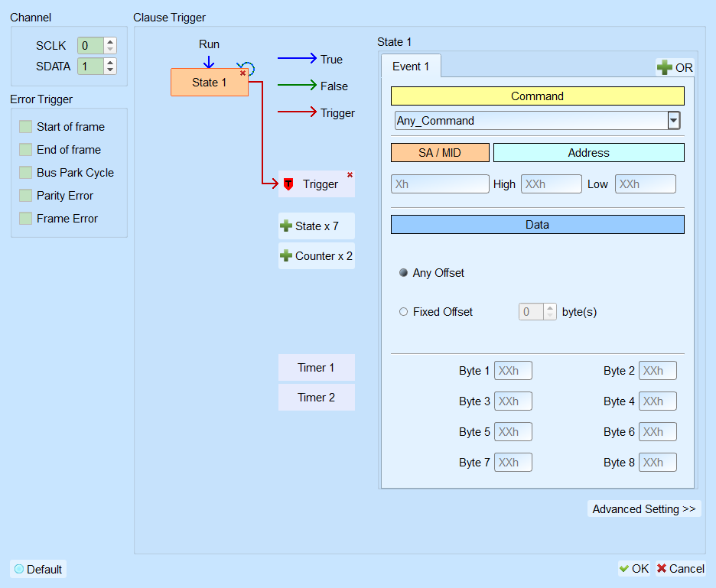Cancel the dialog with red X button
This screenshot has width=716, height=588.
(680, 568)
